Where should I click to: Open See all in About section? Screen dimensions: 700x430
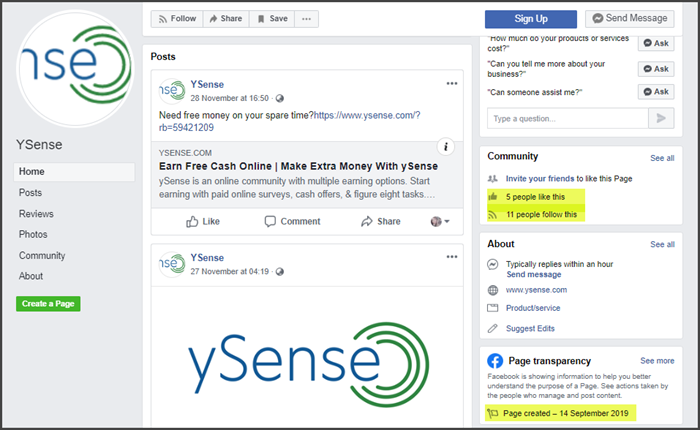662,244
